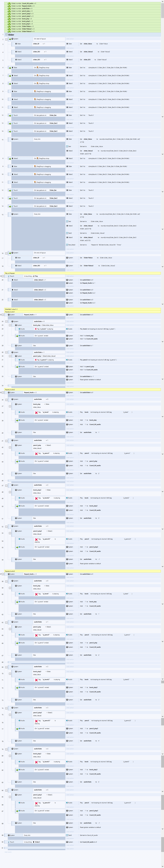Image resolution: width=164 pixels, height=868 pixels.
Task: Click 'Add action' beside On end of layout
Action: 70,253
